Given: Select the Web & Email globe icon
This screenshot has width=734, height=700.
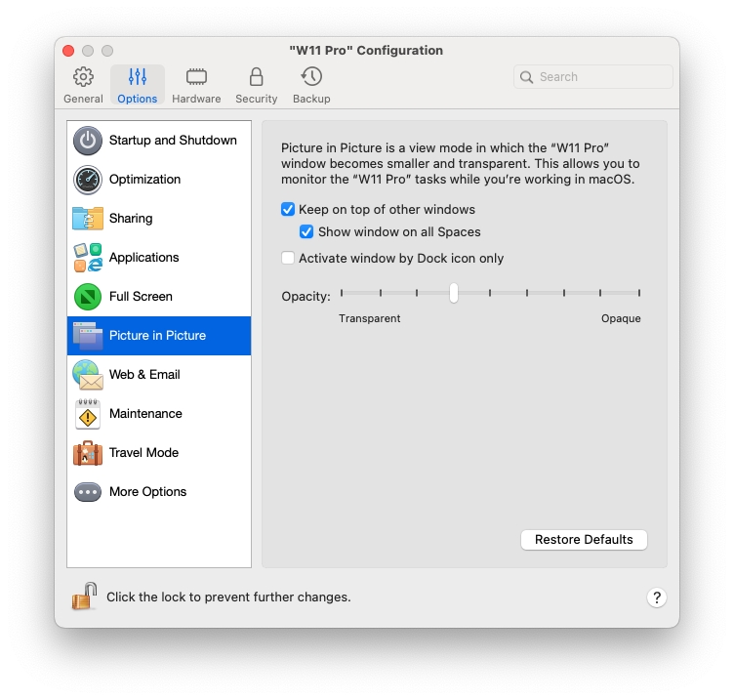Looking at the screenshot, I should click(x=88, y=375).
